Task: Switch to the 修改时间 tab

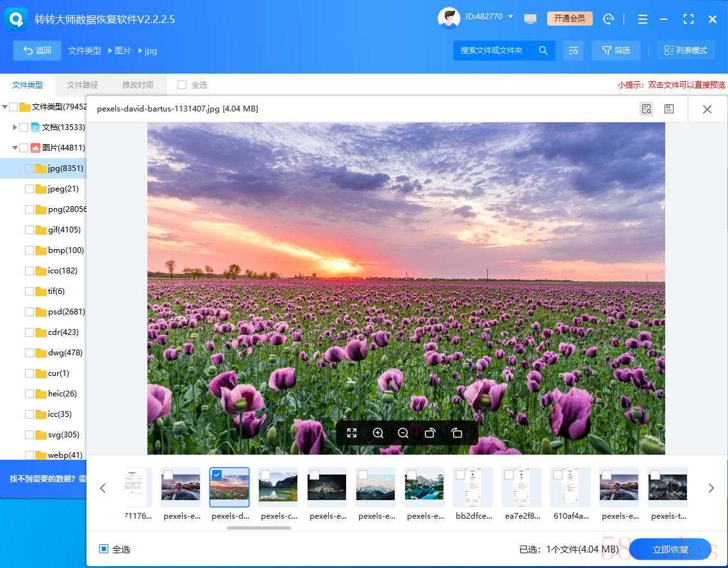Action: point(138,85)
